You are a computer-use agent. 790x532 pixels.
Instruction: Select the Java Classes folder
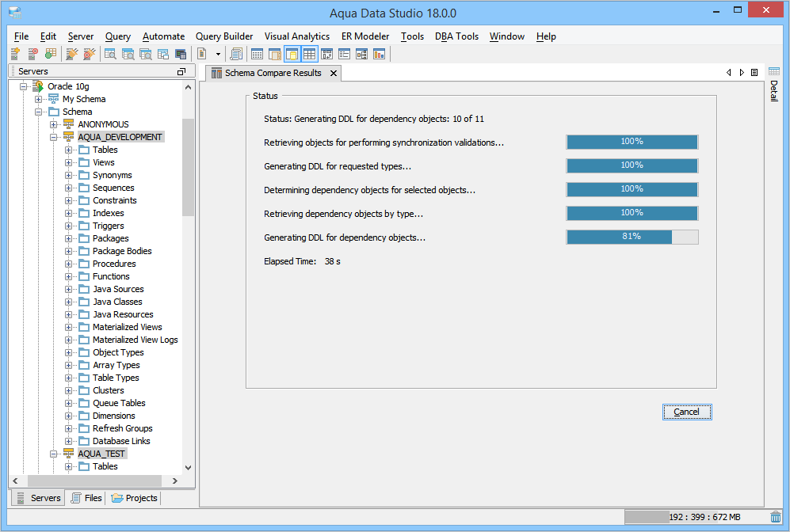(117, 302)
